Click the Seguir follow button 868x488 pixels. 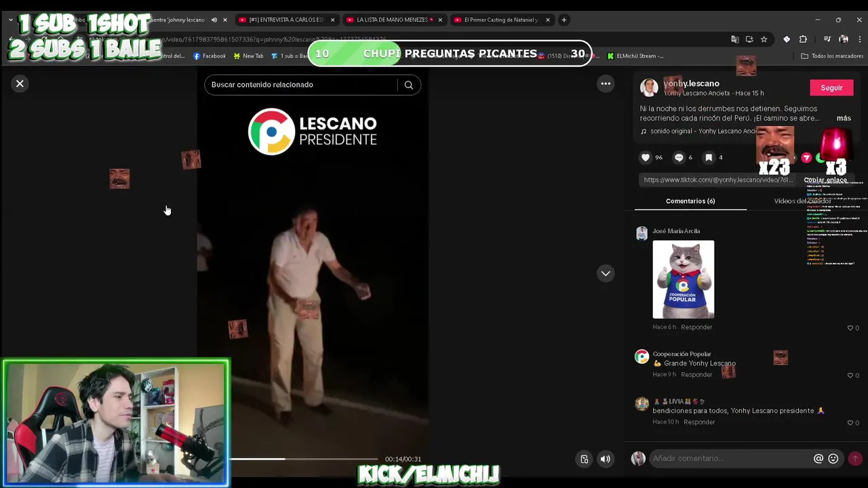(831, 87)
